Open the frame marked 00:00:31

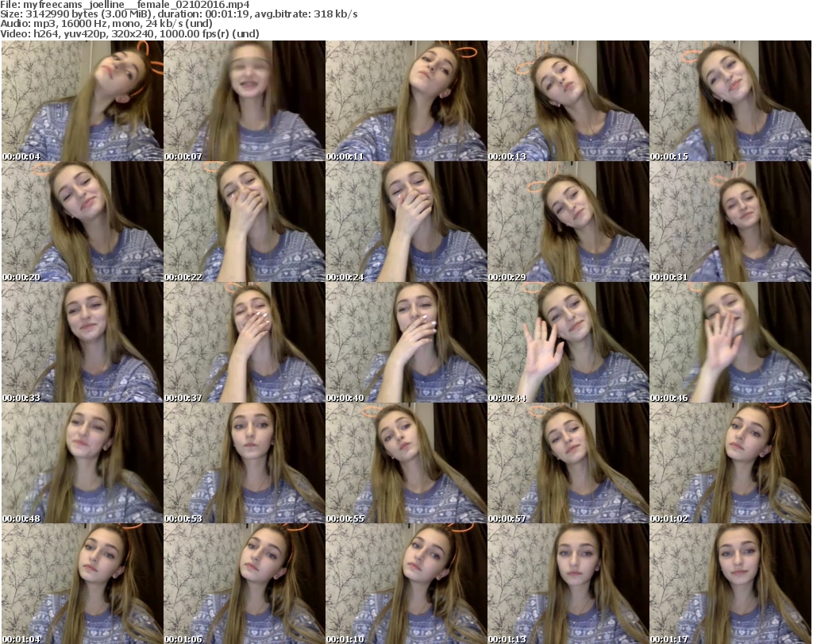[730, 222]
